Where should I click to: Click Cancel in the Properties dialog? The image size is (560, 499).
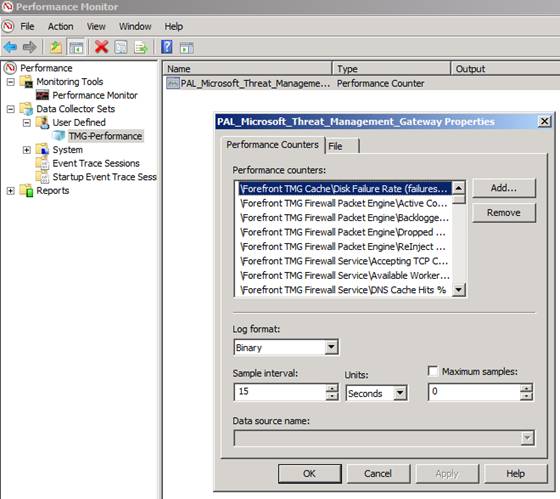tap(378, 474)
